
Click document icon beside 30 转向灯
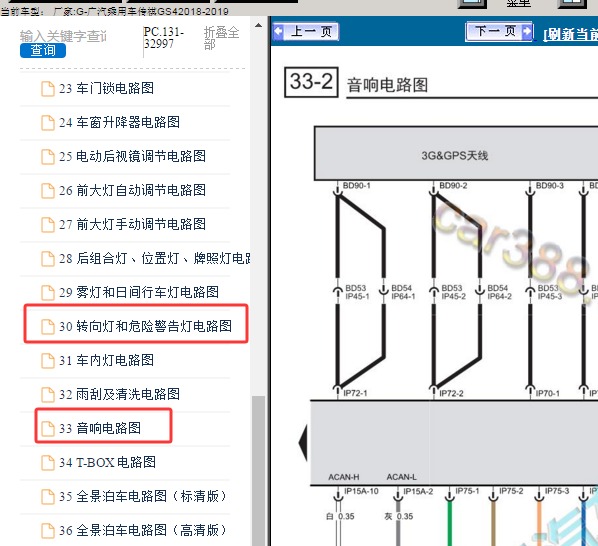[48, 327]
